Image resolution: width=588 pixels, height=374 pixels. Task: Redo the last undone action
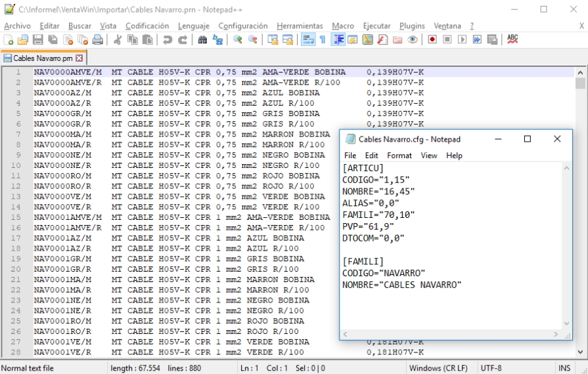click(182, 39)
